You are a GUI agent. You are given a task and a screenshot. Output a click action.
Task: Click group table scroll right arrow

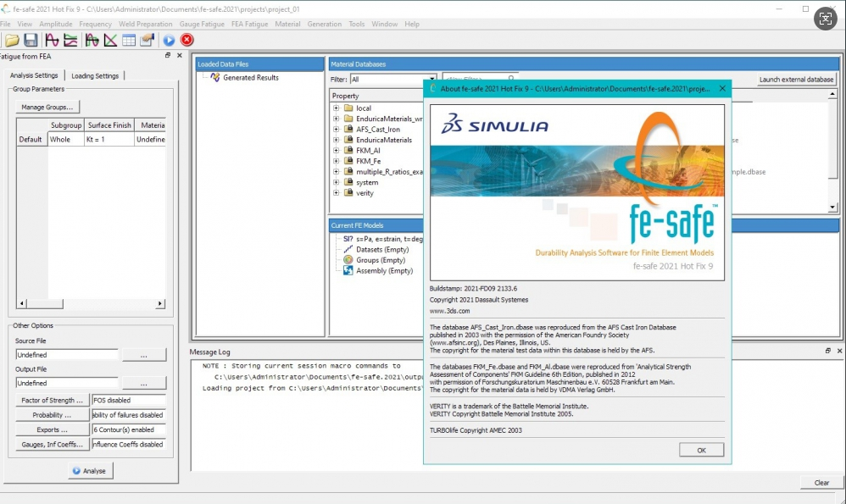(x=159, y=303)
